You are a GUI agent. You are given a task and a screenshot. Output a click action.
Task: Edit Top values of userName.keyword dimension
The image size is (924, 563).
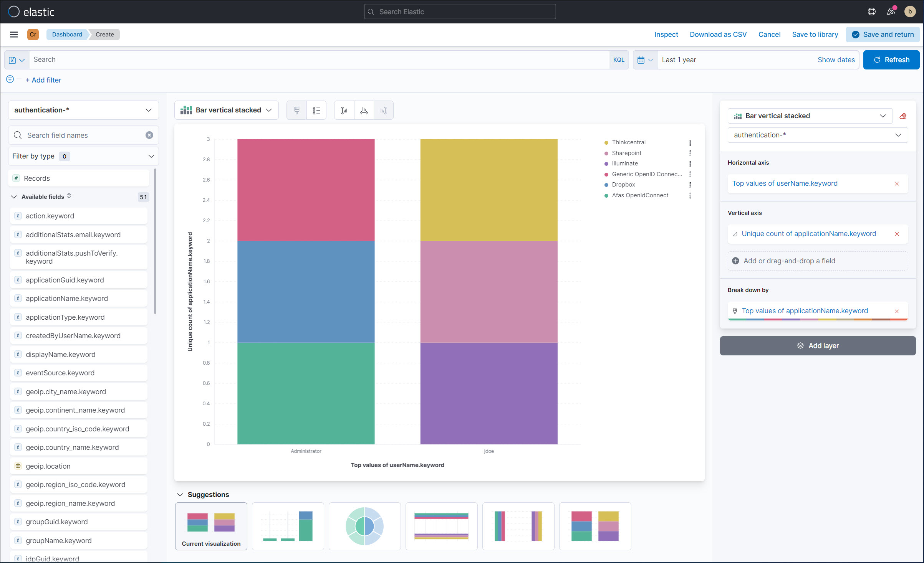pos(785,183)
